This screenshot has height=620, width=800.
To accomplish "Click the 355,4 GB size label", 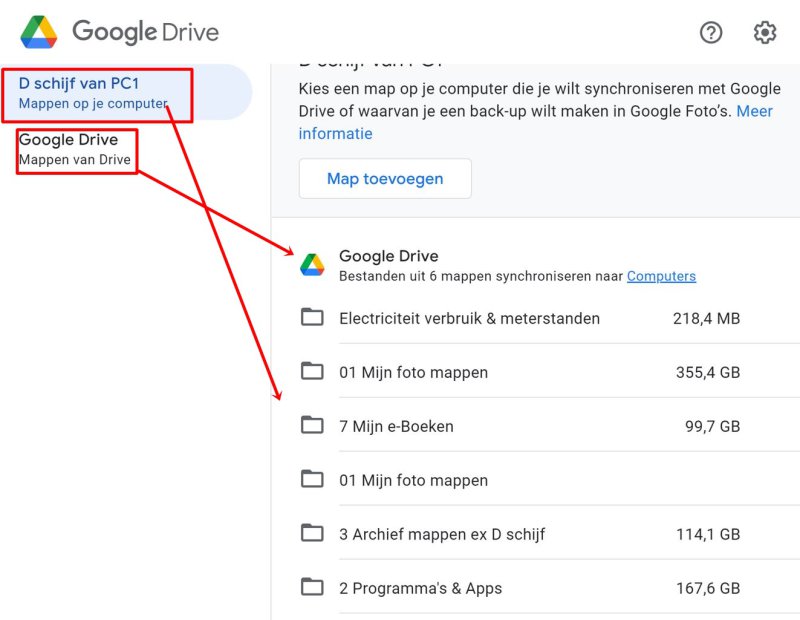I will [x=707, y=371].
